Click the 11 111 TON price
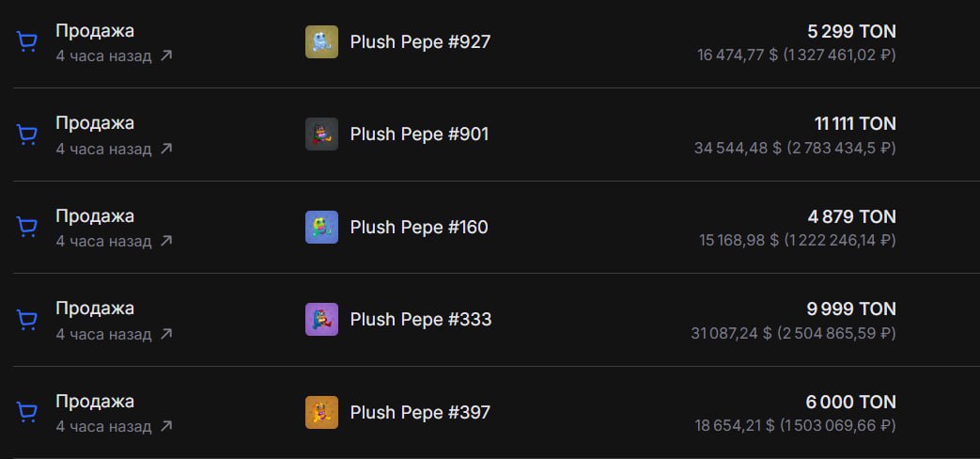The image size is (980, 459). pos(855,124)
